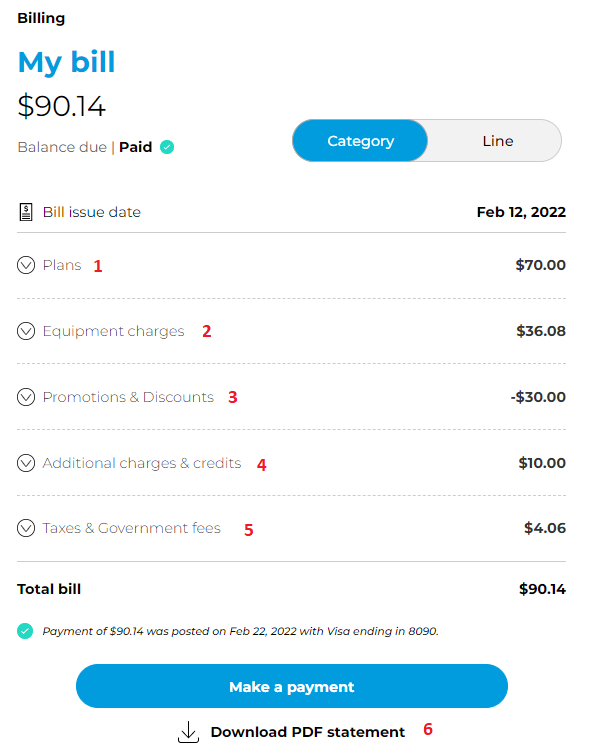Screen dimensions: 591x755
Task: Expand Additional charges & credits chevron
Action: tap(26, 463)
